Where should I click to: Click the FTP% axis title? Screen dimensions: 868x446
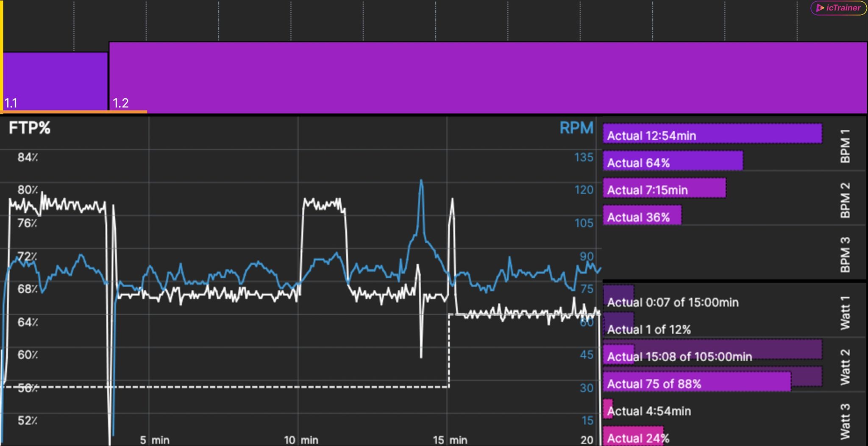(x=29, y=128)
